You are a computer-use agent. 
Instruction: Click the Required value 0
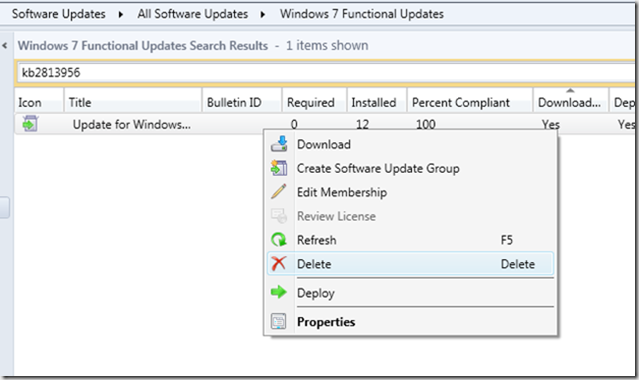[x=294, y=124]
